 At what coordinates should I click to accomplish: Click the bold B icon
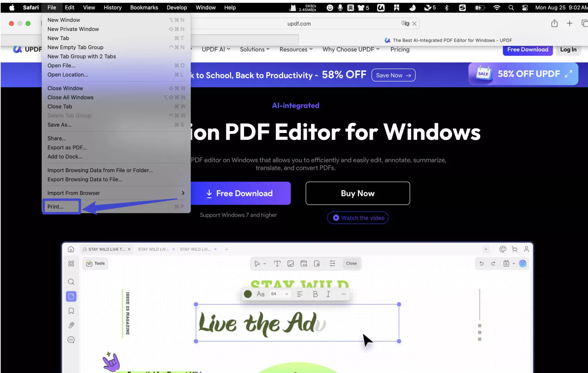[x=315, y=294]
